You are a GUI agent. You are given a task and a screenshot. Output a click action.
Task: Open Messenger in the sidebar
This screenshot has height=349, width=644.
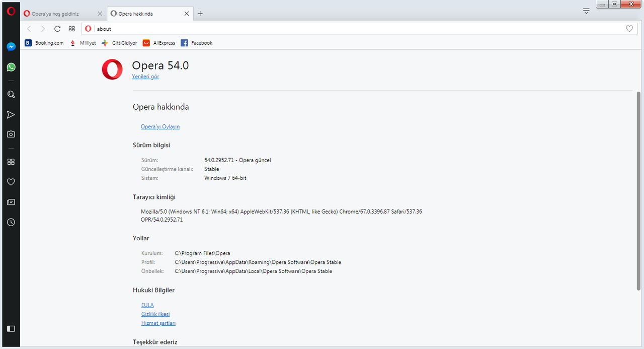click(11, 47)
